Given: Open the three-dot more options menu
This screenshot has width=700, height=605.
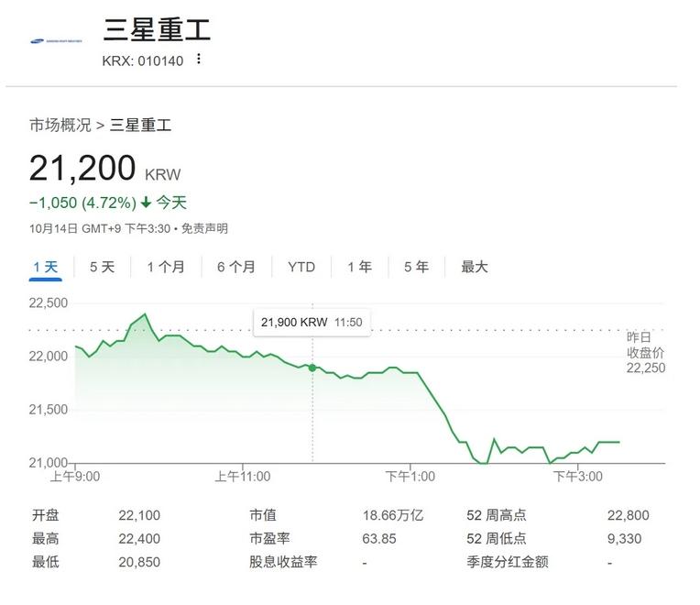Looking at the screenshot, I should tap(199, 60).
